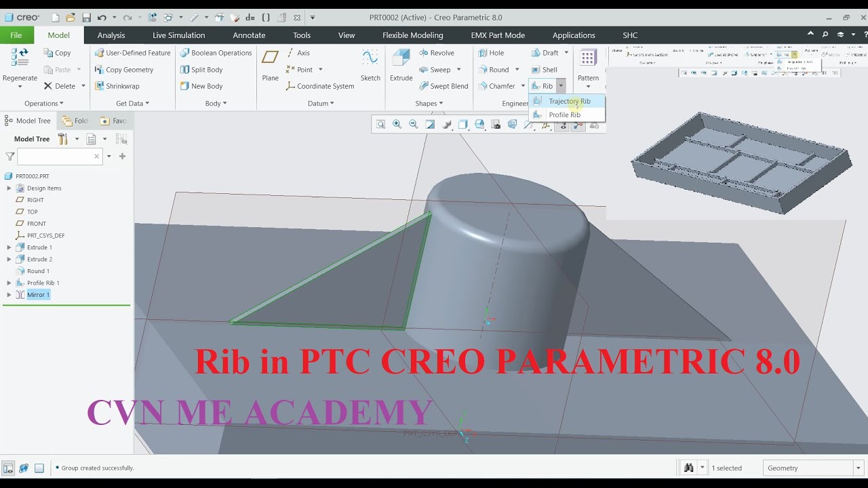Click Split Body button
The height and width of the screenshot is (488, 868).
click(201, 70)
